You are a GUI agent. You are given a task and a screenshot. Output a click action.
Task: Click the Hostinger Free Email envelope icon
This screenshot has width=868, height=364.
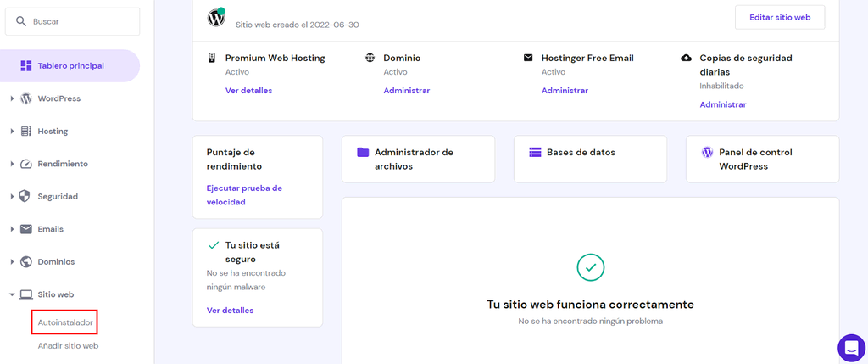(528, 58)
